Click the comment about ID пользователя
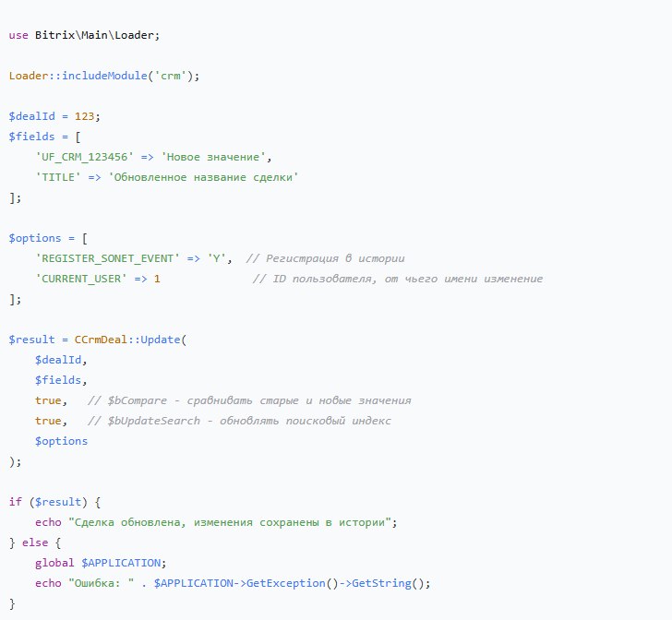Viewport: 672px width, 620px height. (x=397, y=279)
